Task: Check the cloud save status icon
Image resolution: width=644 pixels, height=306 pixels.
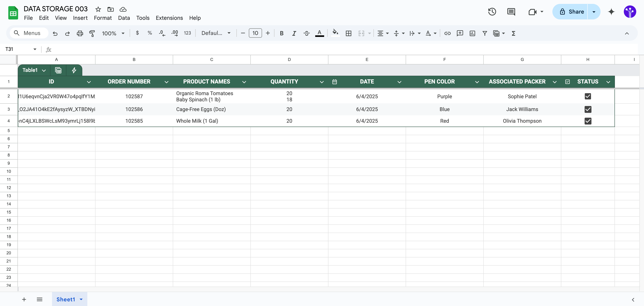Action: pos(123,9)
